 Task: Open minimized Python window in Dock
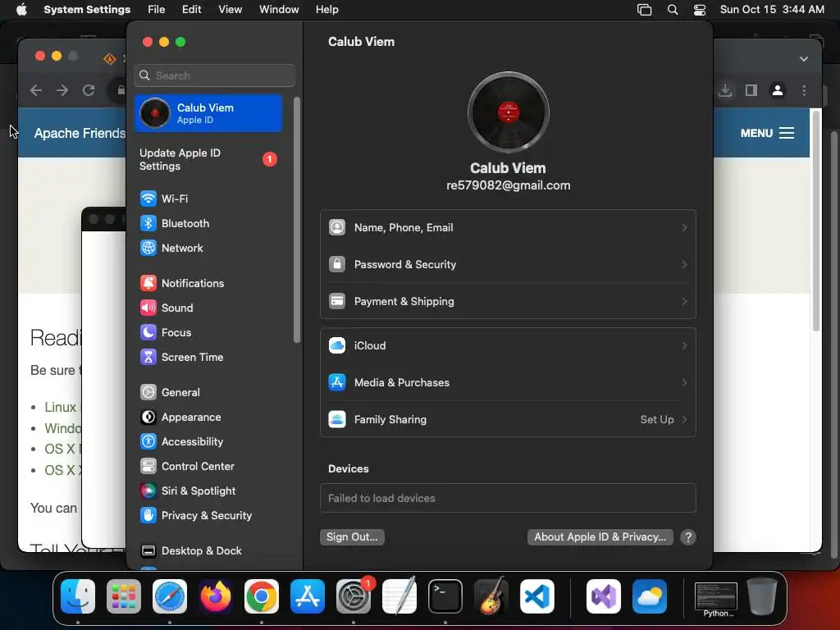(x=716, y=600)
